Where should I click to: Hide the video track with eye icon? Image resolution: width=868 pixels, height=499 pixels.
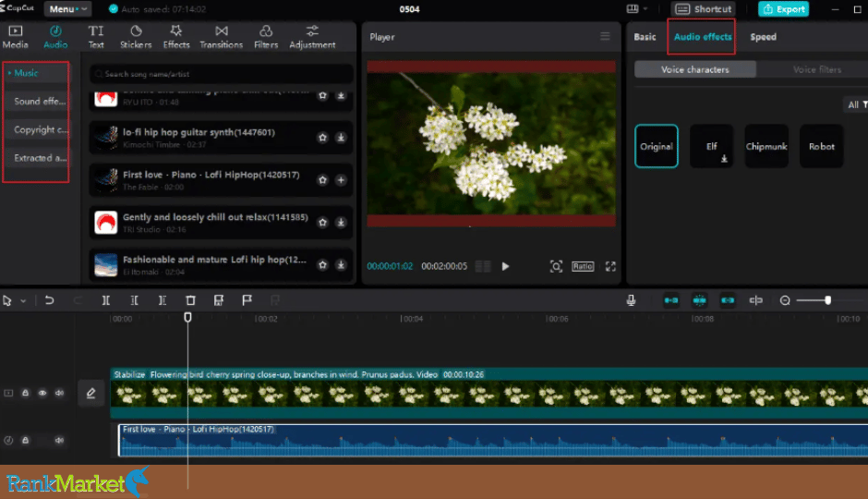coord(42,393)
